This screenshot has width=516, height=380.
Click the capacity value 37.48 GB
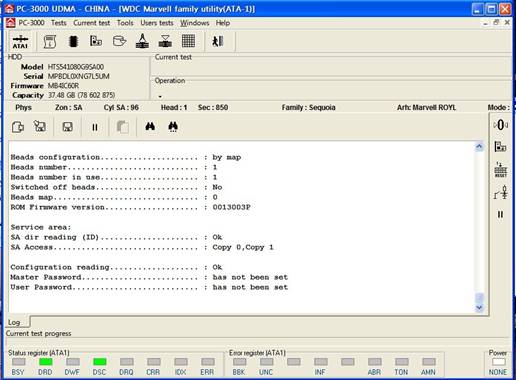point(82,95)
